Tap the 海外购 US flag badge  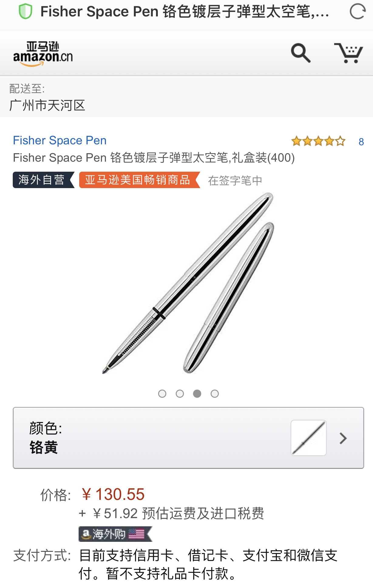coord(115,534)
